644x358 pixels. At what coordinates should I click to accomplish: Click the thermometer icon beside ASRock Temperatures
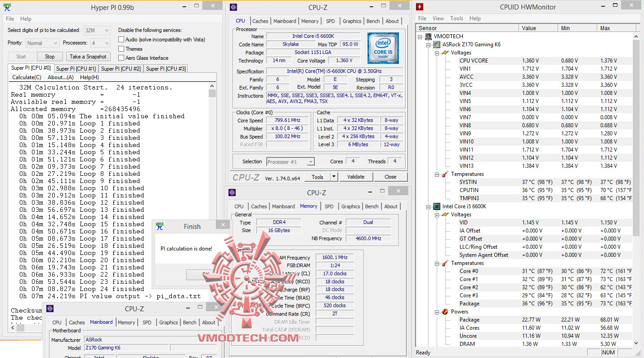click(x=445, y=174)
